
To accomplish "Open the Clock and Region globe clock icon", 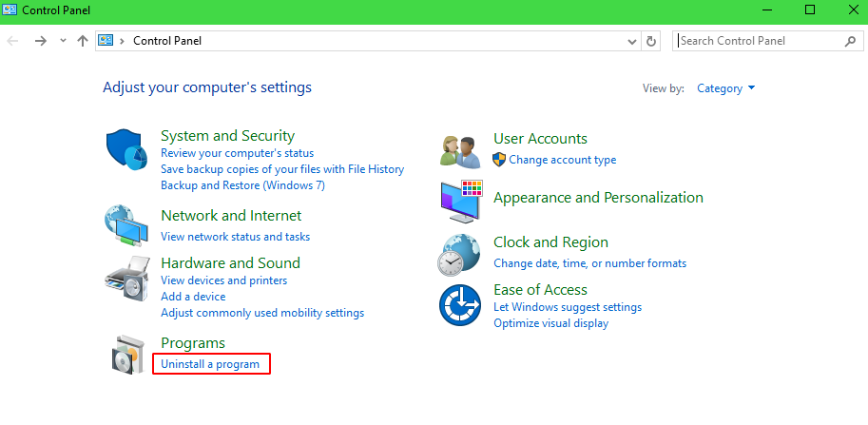I will tap(459, 255).
